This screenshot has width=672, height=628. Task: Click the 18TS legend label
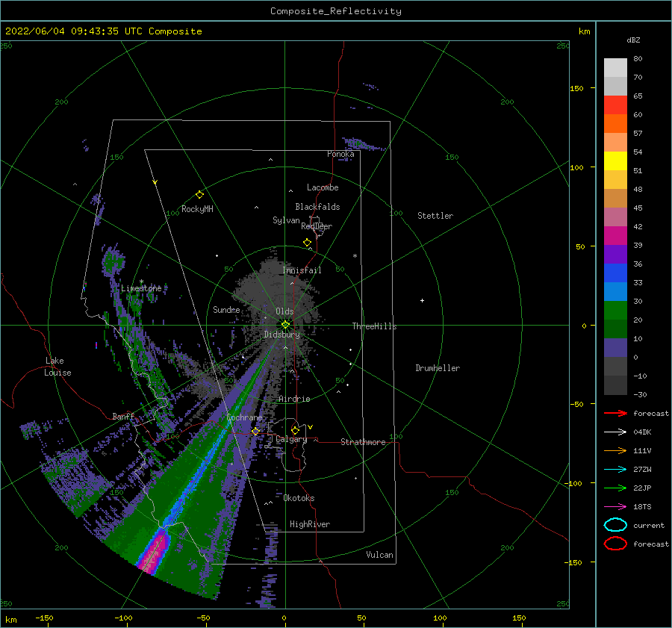(642, 506)
